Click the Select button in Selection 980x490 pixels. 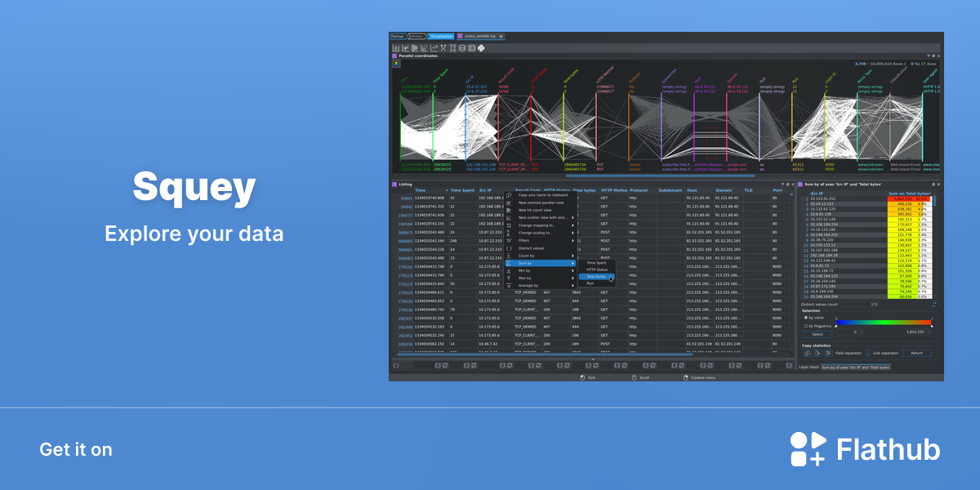tap(817, 334)
